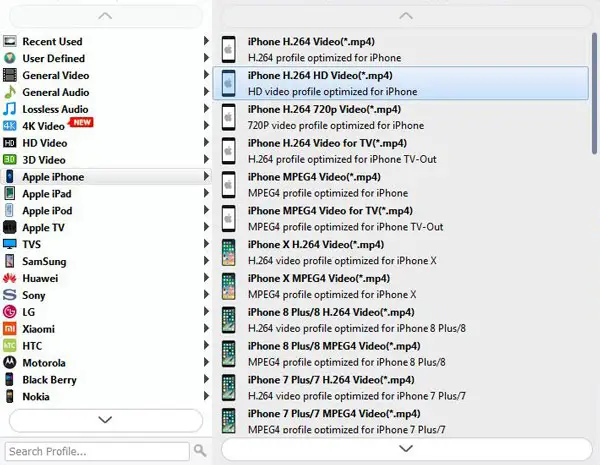Screen dimensions: 600x465
Task: Click the Lossless Audio music icon
Action: tap(10, 109)
